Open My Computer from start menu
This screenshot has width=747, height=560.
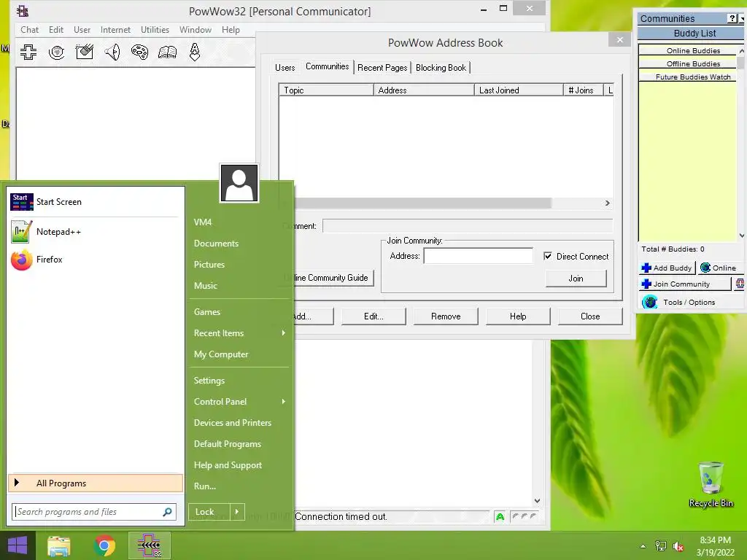pos(221,354)
